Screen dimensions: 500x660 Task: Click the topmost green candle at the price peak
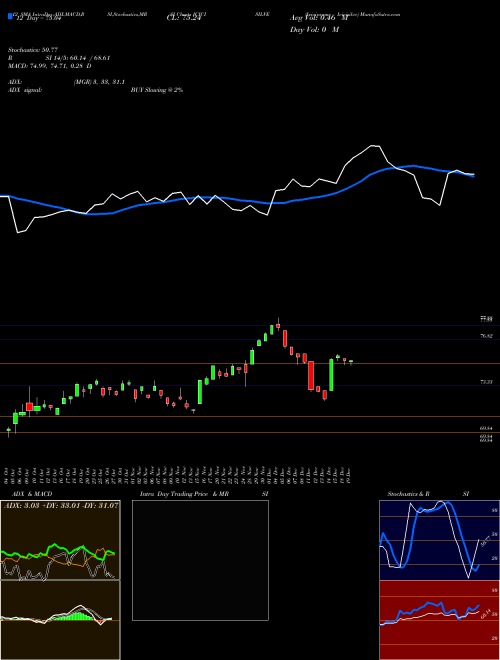point(272,330)
